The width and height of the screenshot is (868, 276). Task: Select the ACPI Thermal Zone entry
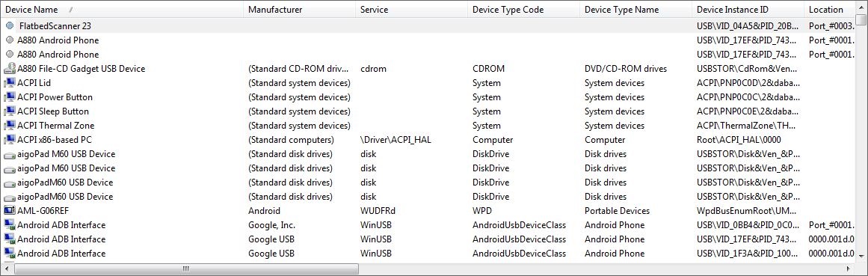click(x=56, y=126)
